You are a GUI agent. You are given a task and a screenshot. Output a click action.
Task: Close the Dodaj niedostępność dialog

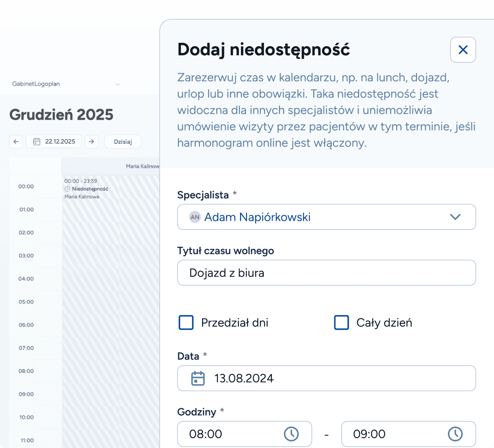point(463,49)
